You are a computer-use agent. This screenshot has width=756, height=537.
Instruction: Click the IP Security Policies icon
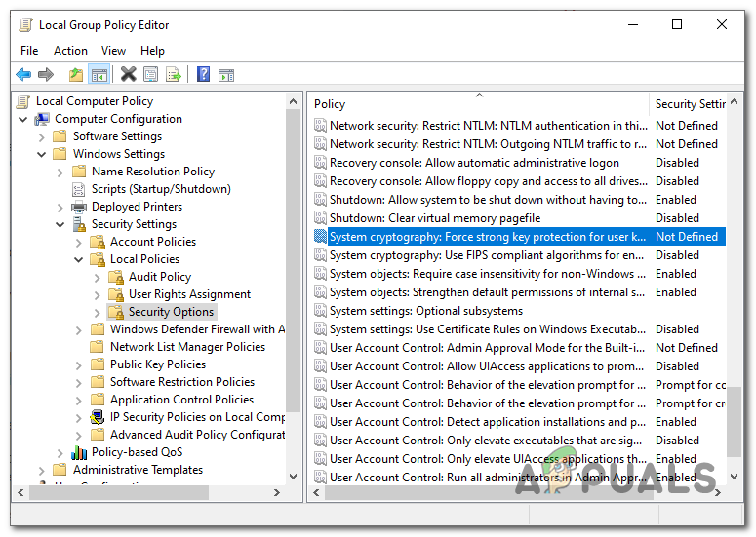pyautogui.click(x=98, y=417)
